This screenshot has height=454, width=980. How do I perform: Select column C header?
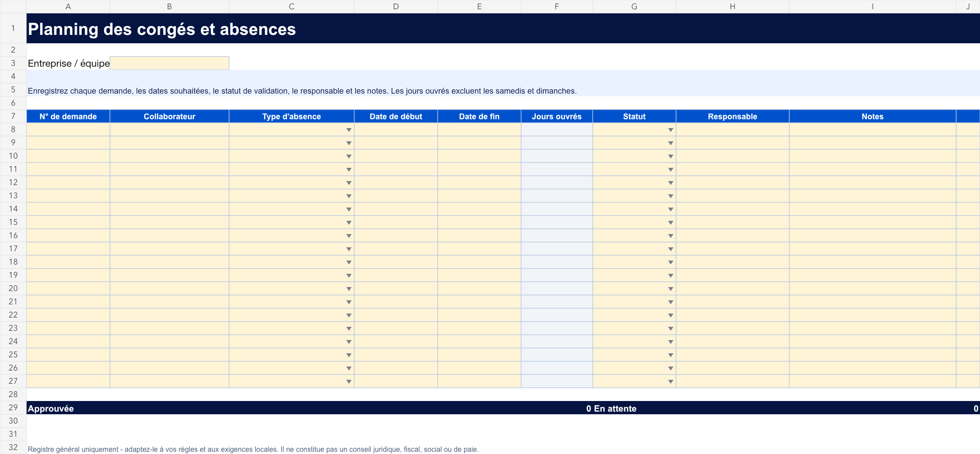click(x=291, y=7)
